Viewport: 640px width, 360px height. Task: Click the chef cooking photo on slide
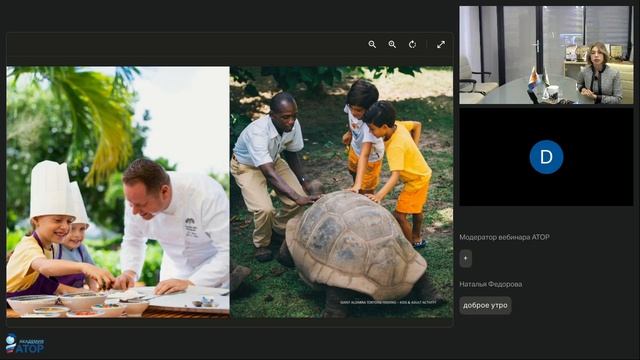coord(118,192)
